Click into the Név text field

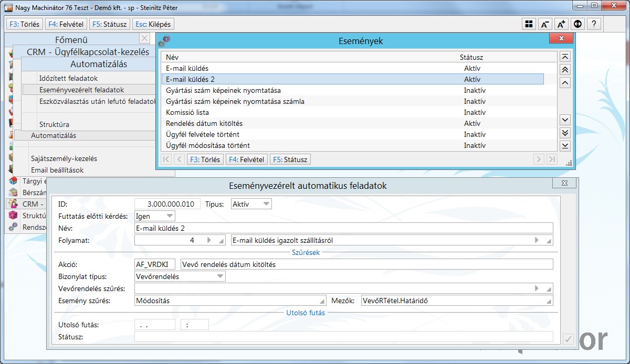click(x=343, y=228)
